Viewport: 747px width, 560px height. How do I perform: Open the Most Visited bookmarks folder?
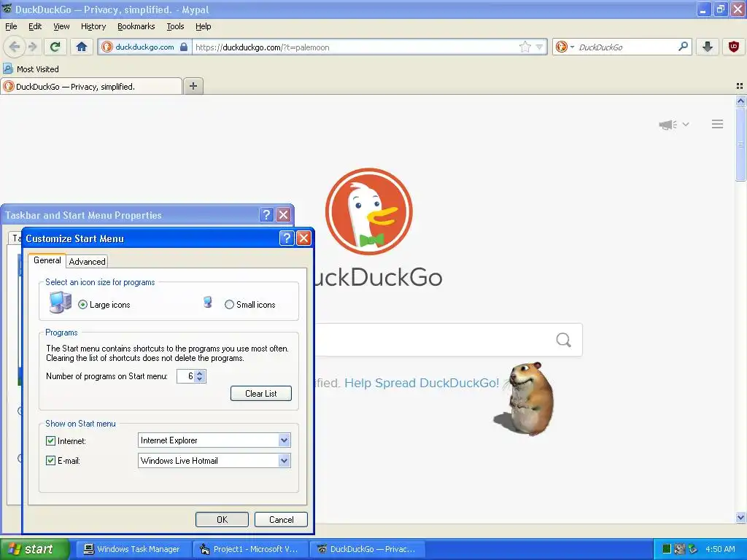31,69
